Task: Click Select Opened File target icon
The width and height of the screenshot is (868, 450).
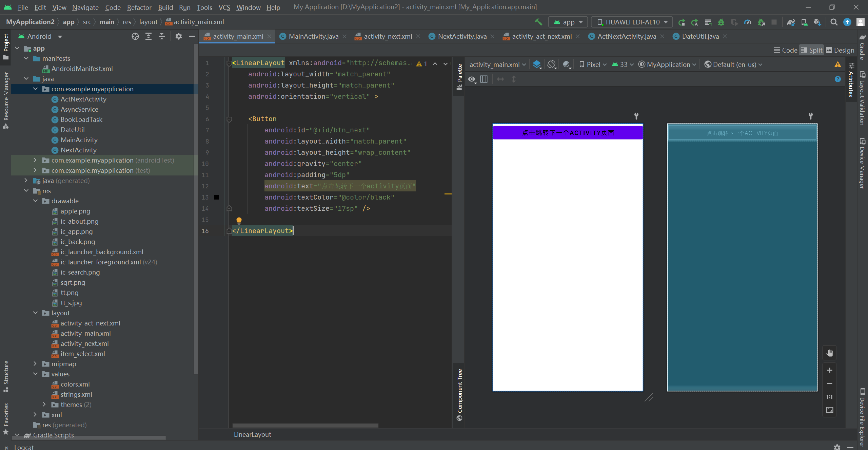Action: pyautogui.click(x=135, y=36)
